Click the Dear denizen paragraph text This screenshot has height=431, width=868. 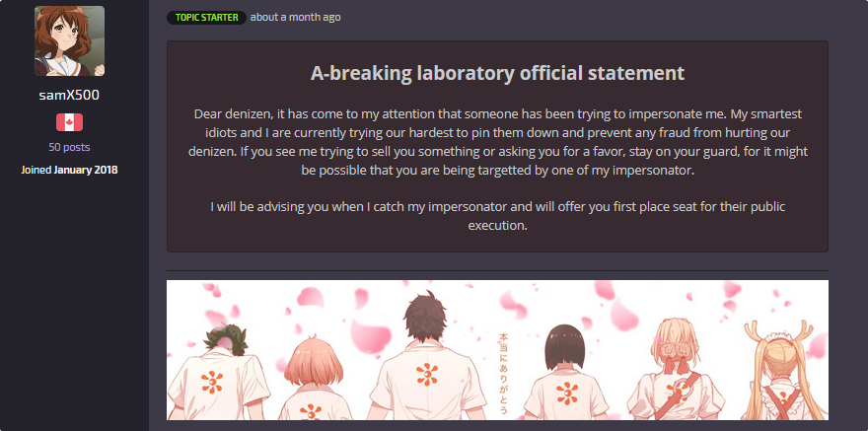(x=497, y=142)
